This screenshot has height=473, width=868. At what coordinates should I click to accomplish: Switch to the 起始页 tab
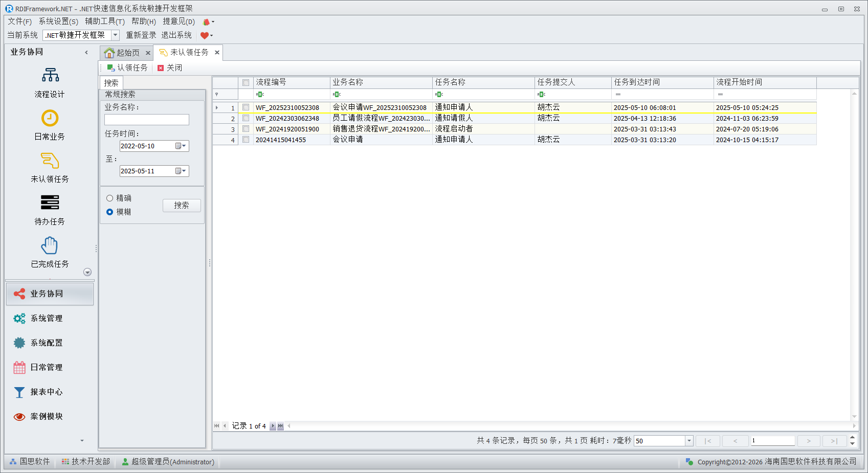[123, 53]
